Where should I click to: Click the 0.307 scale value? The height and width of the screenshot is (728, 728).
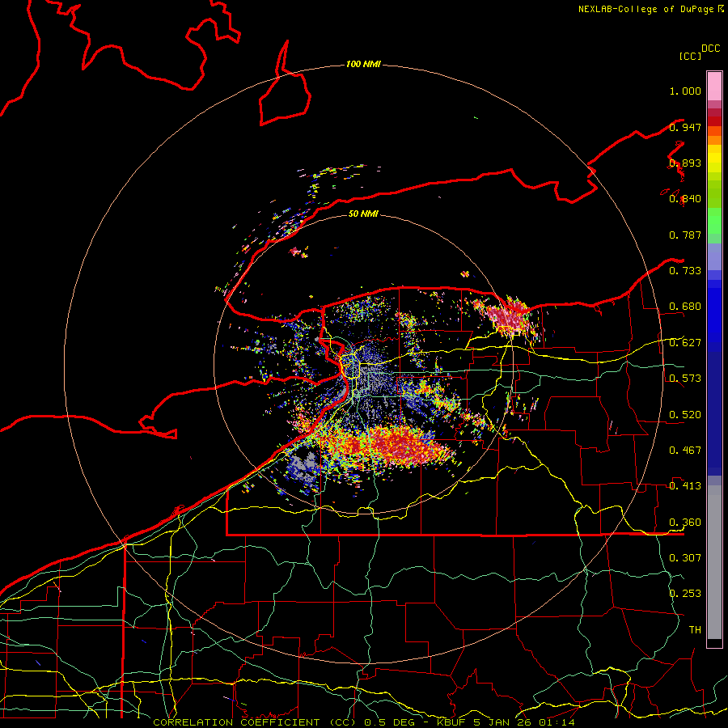tap(685, 557)
